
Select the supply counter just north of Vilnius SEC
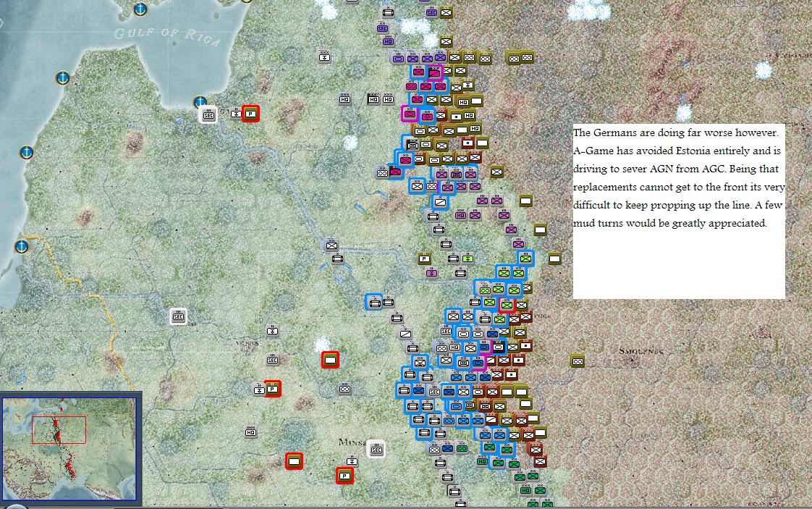click(272, 331)
